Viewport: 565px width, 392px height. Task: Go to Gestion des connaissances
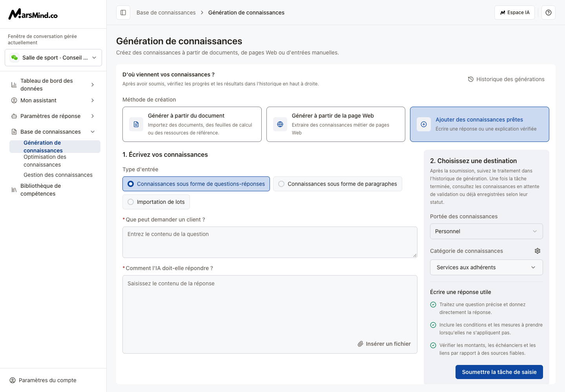point(55,175)
